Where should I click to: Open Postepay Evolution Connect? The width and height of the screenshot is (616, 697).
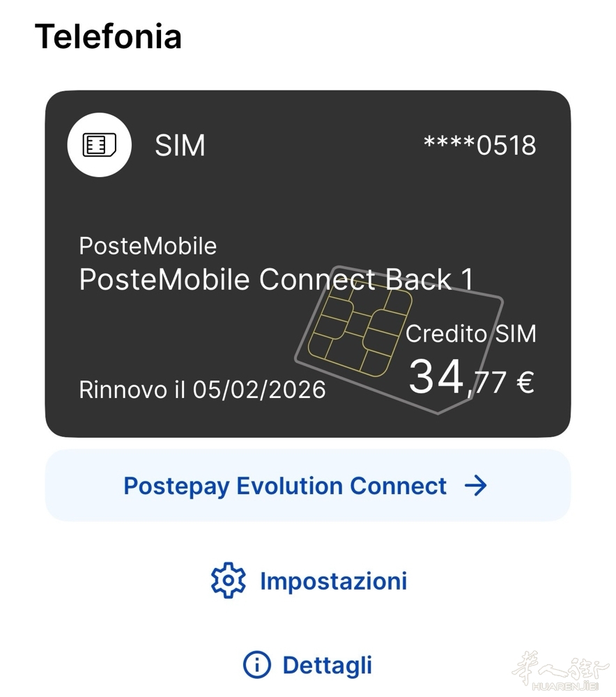point(285,486)
